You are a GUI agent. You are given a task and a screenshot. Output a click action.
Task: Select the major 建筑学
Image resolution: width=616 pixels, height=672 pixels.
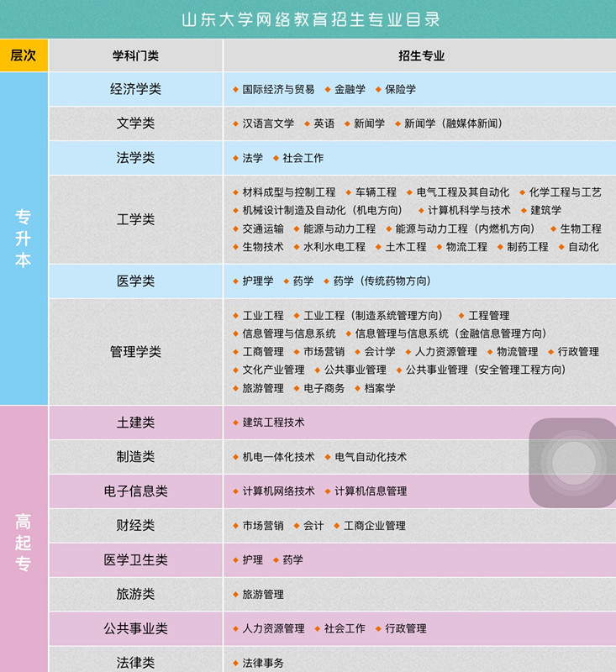coord(545,210)
